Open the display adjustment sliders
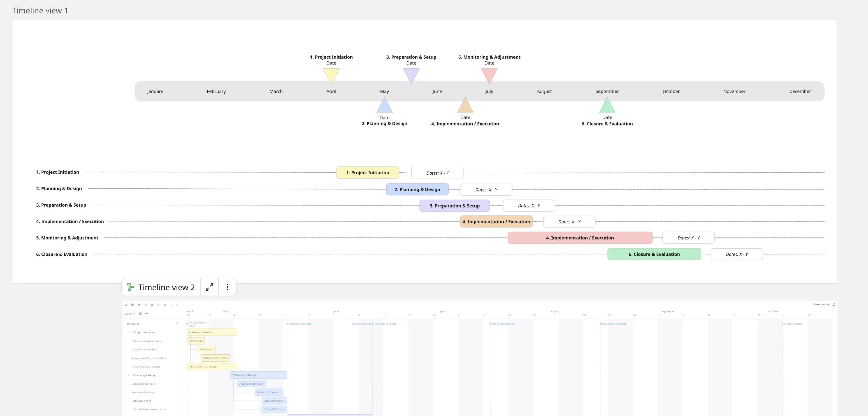868x416 pixels. (165, 305)
